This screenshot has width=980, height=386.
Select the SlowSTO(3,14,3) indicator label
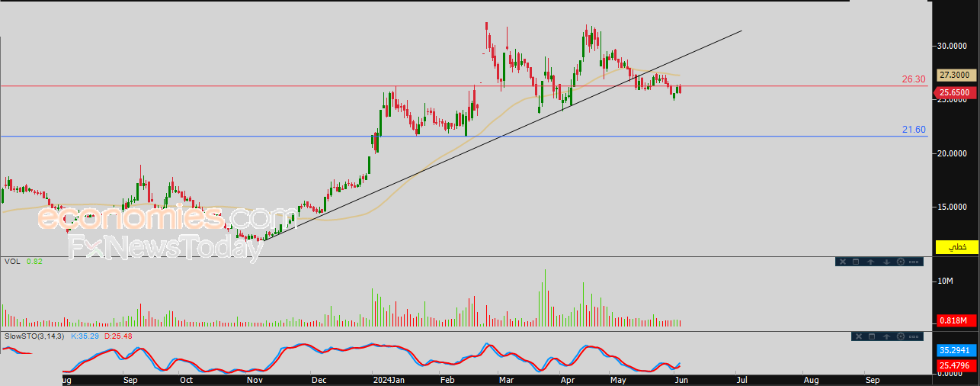point(35,336)
